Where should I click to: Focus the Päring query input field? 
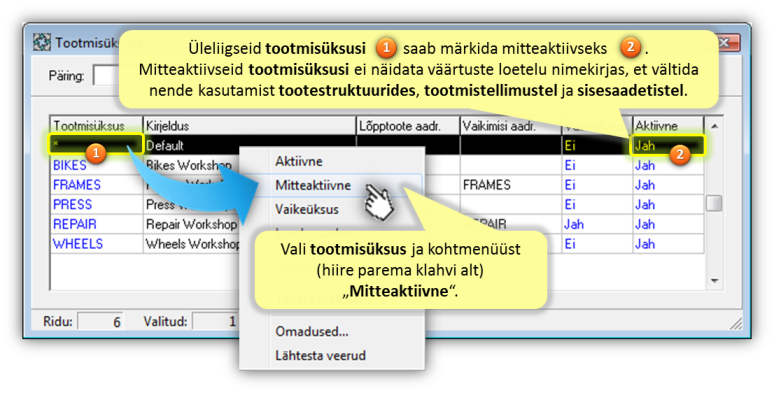[x=106, y=76]
